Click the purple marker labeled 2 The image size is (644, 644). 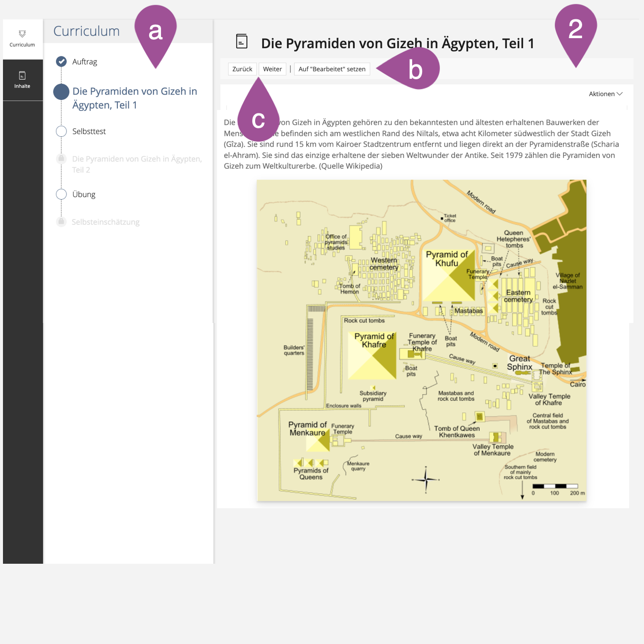point(575,30)
